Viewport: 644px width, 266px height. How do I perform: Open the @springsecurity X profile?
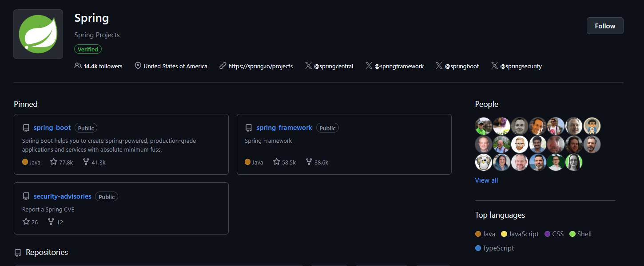click(521, 66)
